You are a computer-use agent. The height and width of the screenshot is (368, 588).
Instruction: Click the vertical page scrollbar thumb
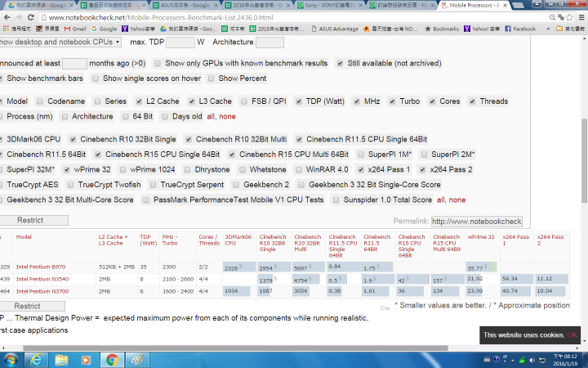click(584, 160)
